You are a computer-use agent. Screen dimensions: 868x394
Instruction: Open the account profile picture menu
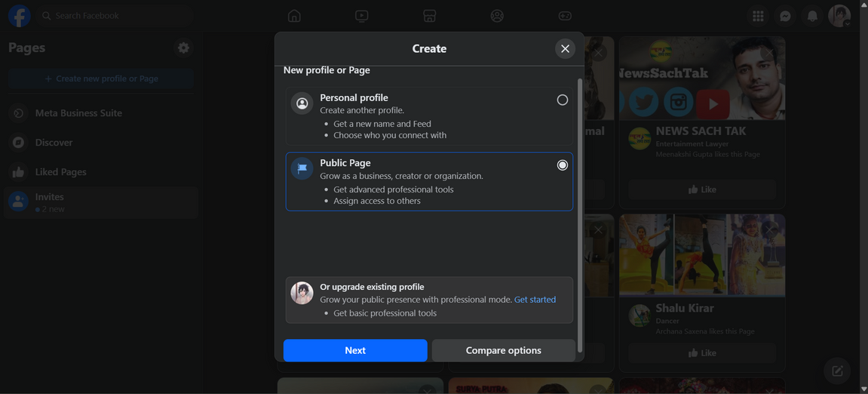(x=839, y=16)
